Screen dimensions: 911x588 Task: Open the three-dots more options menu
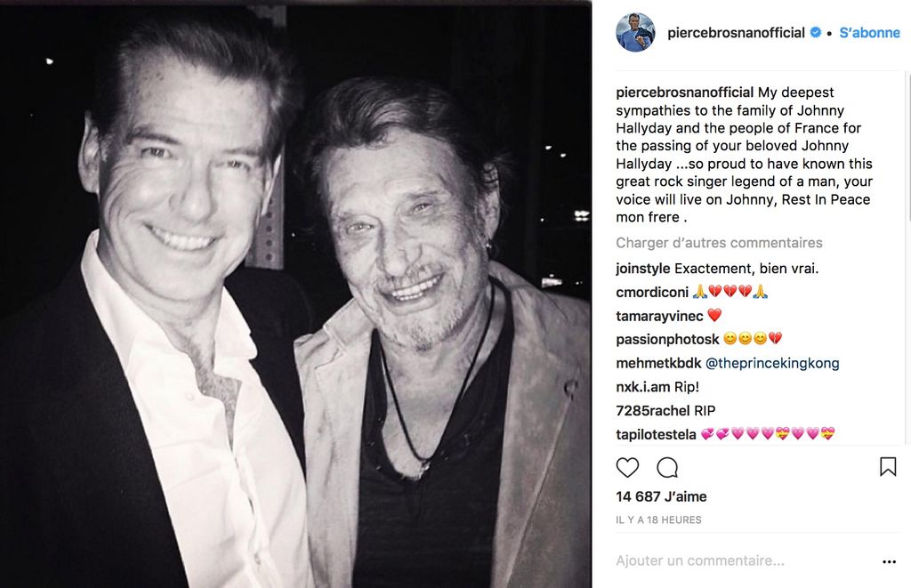tap(889, 561)
